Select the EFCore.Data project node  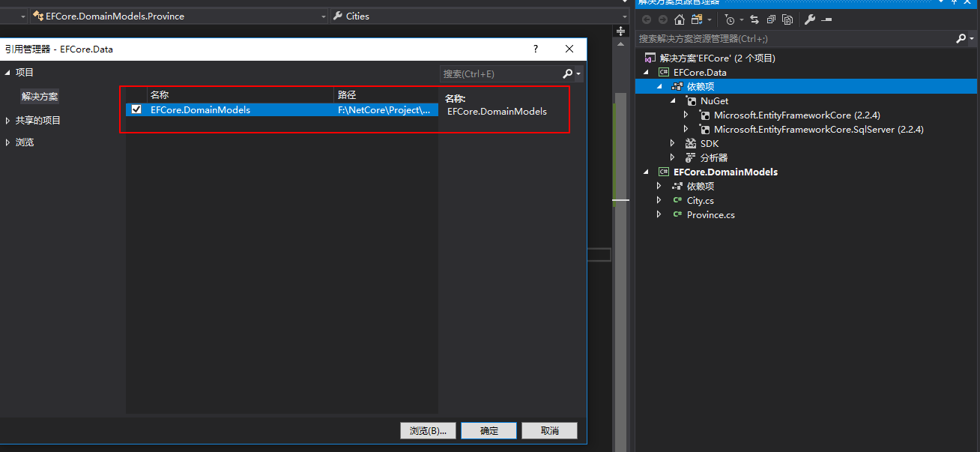(x=700, y=72)
